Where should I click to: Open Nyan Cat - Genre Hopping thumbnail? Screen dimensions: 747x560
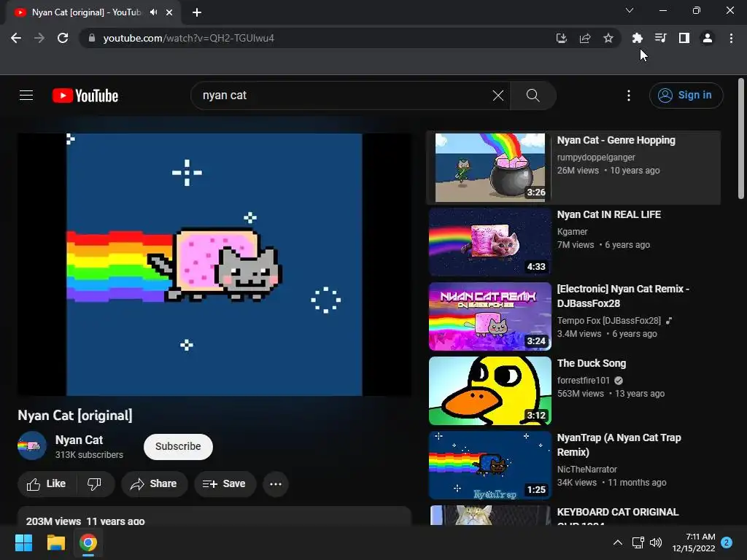click(490, 168)
